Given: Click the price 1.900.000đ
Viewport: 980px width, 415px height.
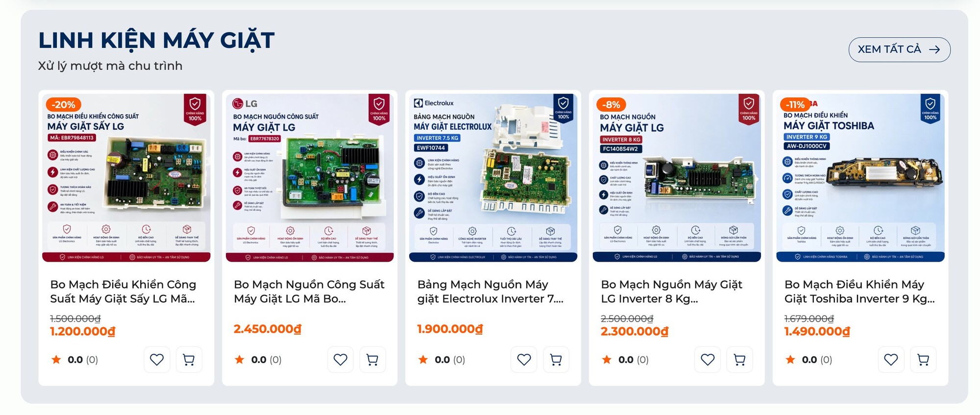Looking at the screenshot, I should click(450, 329).
